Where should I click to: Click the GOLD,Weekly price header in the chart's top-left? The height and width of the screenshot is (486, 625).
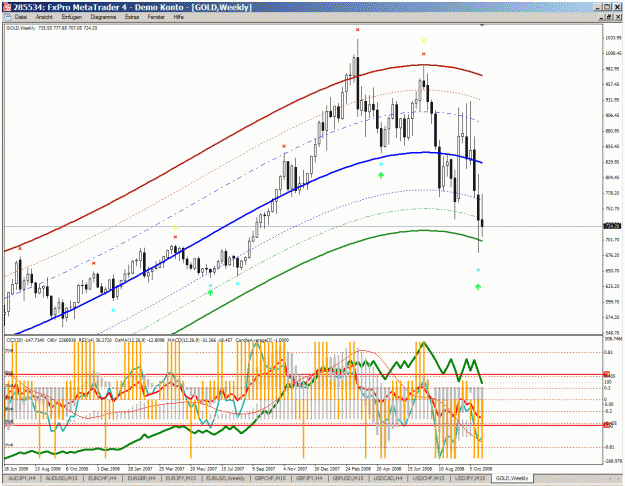click(x=51, y=28)
